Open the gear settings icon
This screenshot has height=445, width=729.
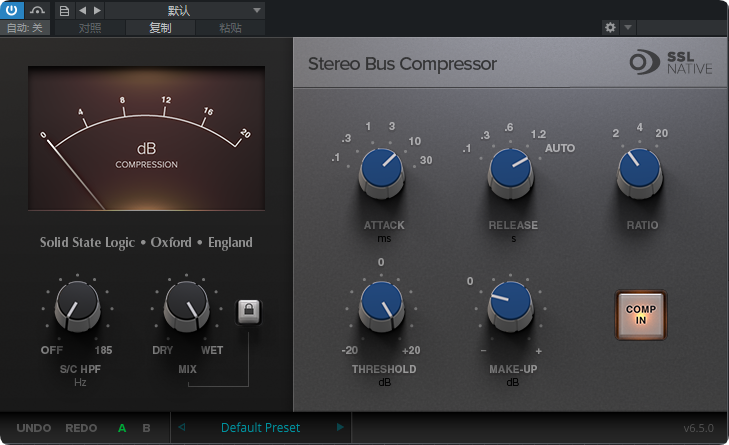coord(610,27)
